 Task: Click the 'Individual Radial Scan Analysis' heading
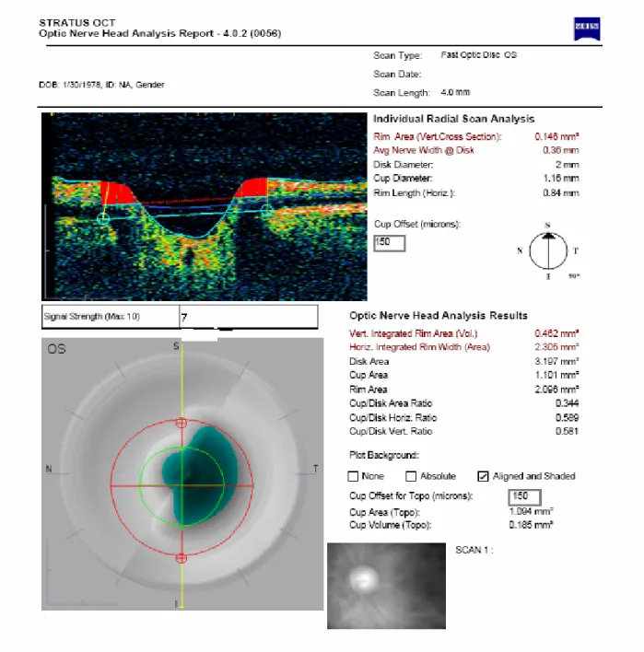(x=453, y=119)
